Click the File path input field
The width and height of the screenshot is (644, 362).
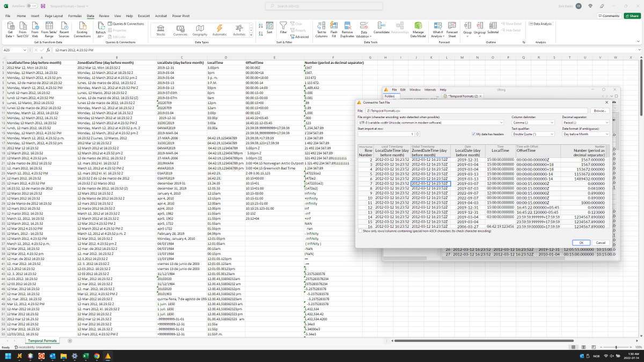[476, 110]
